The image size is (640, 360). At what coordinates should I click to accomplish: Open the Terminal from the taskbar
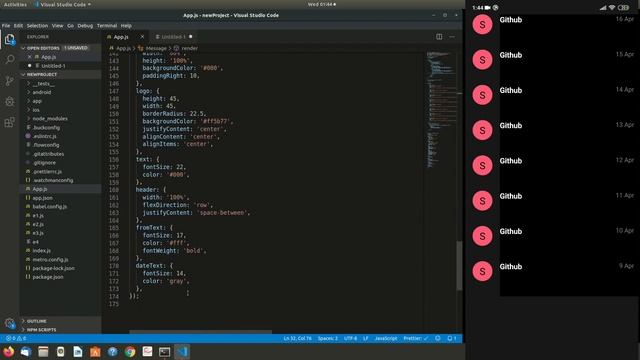click(164, 351)
